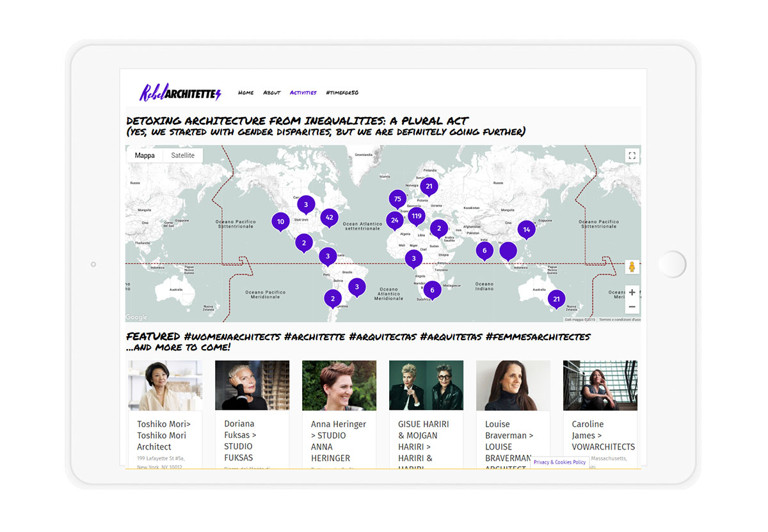
Task: Open the cluster marker labeled 42
Action: [329, 219]
